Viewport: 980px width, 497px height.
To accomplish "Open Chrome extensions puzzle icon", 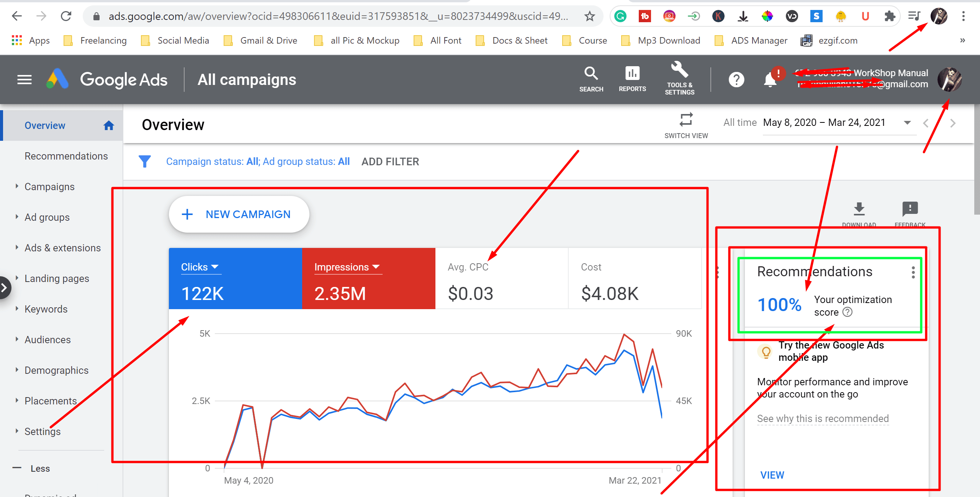I will [x=890, y=16].
